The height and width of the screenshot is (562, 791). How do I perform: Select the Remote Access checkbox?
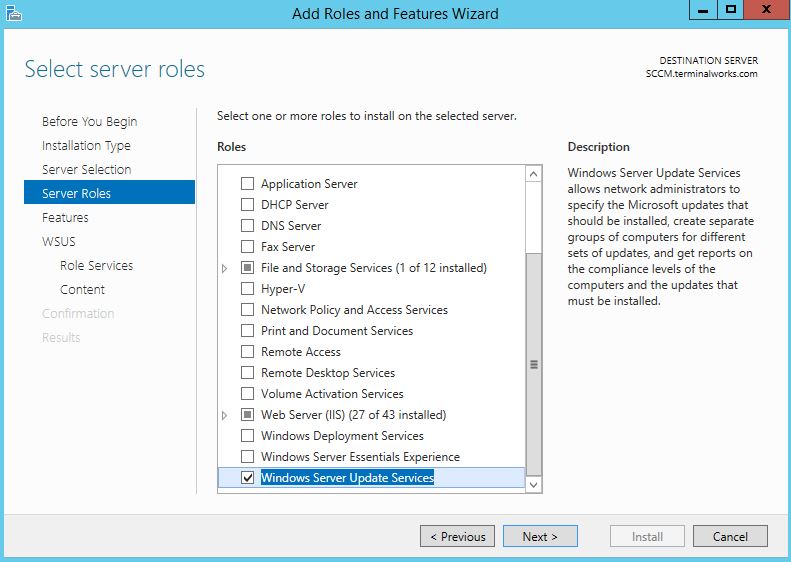[x=247, y=352]
